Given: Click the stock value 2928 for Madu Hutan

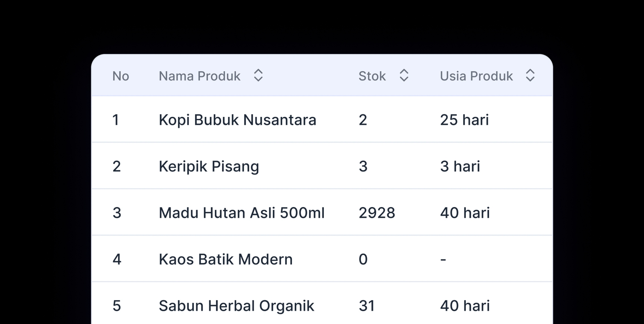Looking at the screenshot, I should click(377, 213).
